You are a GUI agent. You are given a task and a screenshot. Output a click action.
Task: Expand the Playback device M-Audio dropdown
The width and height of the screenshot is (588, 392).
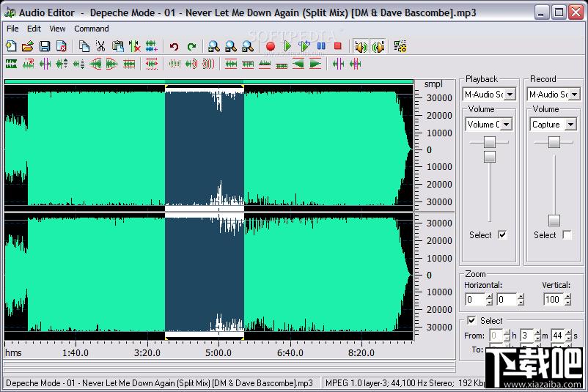[510, 94]
